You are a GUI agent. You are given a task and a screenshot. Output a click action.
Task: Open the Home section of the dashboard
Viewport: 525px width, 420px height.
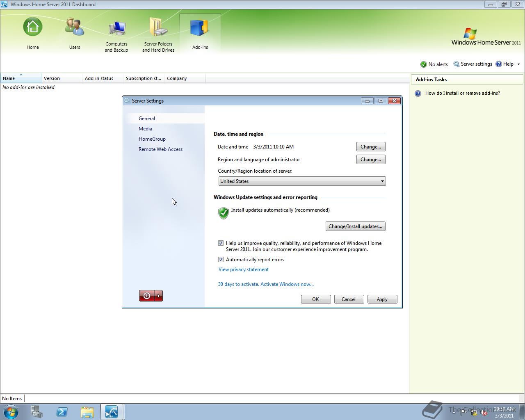point(33,34)
